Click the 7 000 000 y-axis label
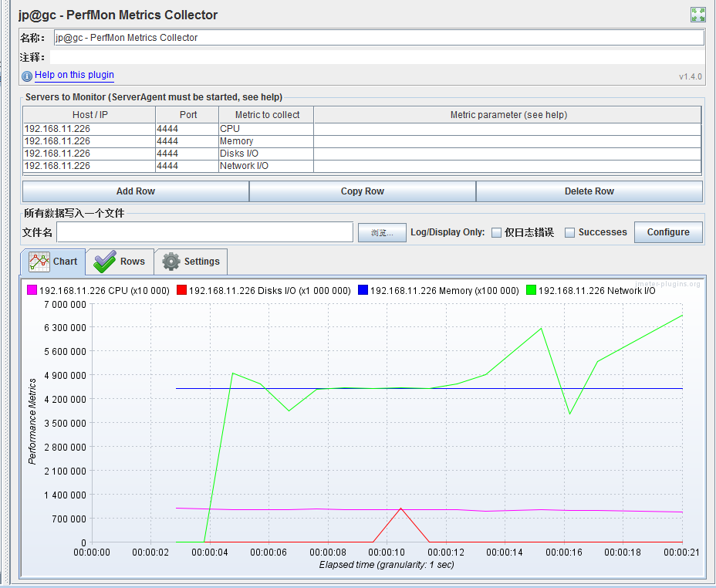This screenshot has height=588, width=716. pos(65,305)
